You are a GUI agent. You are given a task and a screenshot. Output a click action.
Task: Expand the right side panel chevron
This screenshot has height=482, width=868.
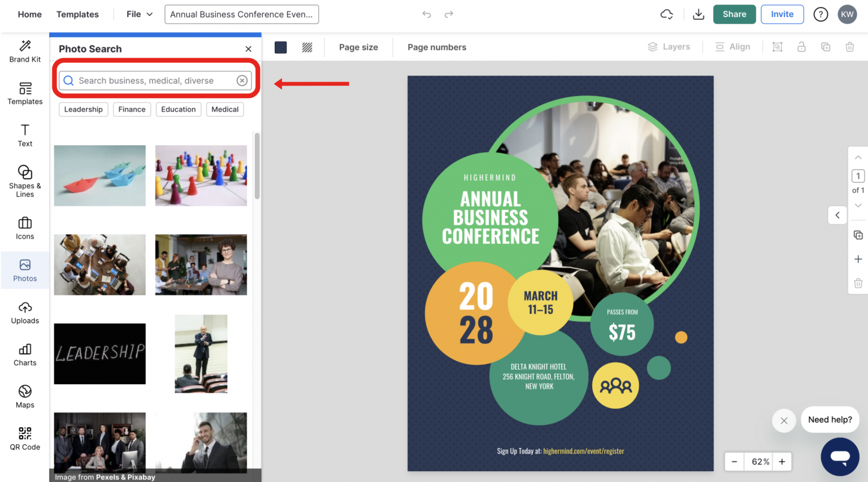point(837,215)
